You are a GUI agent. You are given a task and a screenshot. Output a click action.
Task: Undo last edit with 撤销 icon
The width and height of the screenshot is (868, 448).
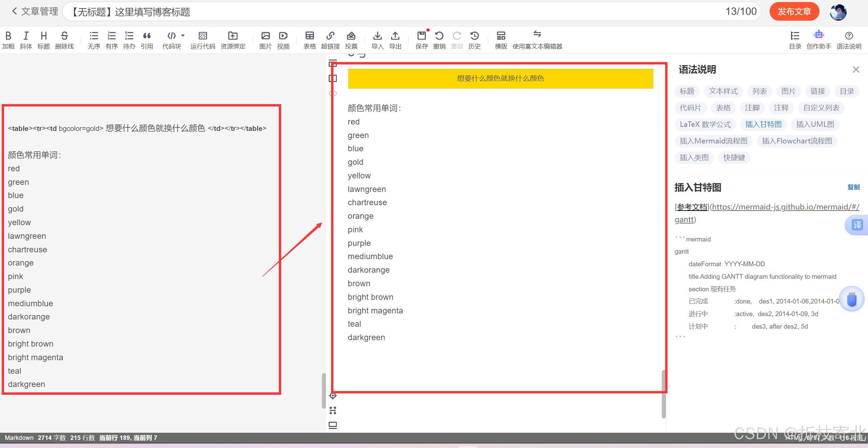coord(439,36)
